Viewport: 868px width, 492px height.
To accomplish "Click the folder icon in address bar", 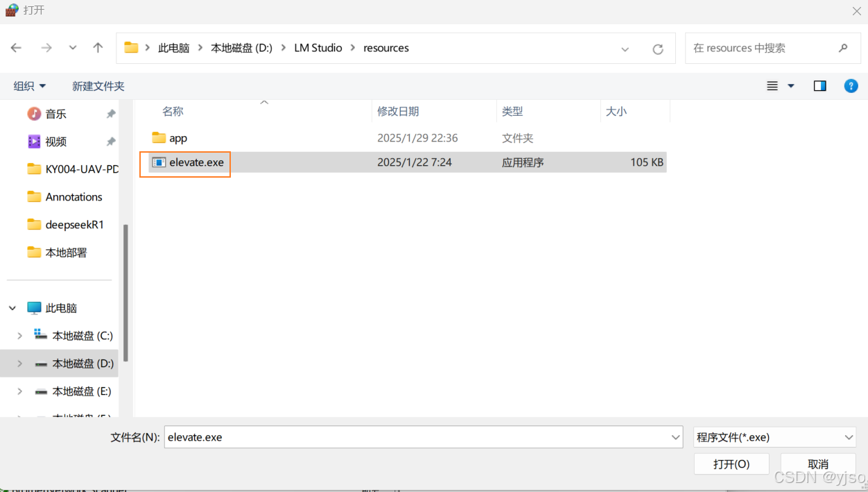I will 131,48.
